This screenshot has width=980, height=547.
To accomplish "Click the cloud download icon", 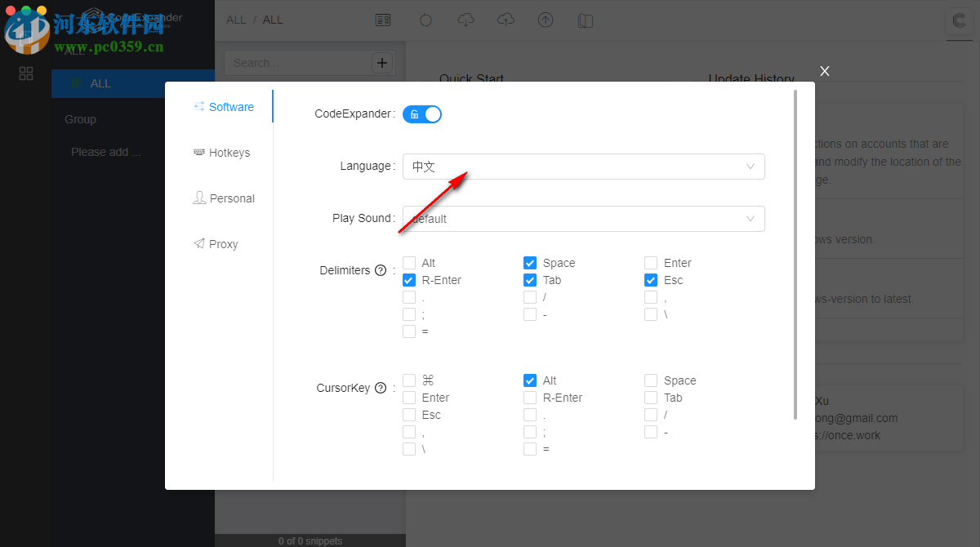I will (x=465, y=20).
